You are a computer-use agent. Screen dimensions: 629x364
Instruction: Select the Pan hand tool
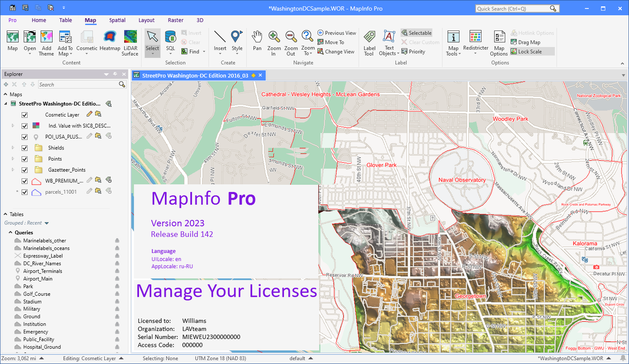pos(257,41)
